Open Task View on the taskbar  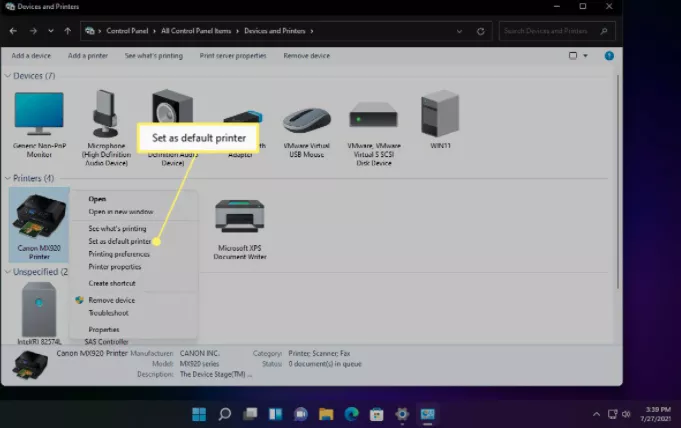pos(250,414)
